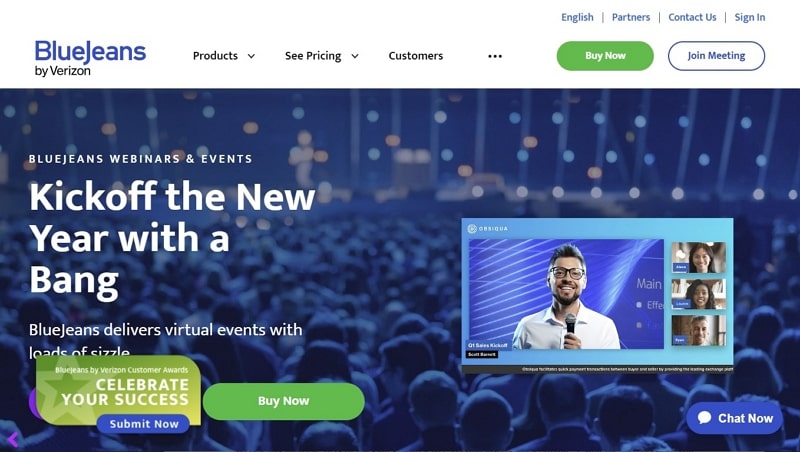Open the Contact Us link

click(x=692, y=17)
